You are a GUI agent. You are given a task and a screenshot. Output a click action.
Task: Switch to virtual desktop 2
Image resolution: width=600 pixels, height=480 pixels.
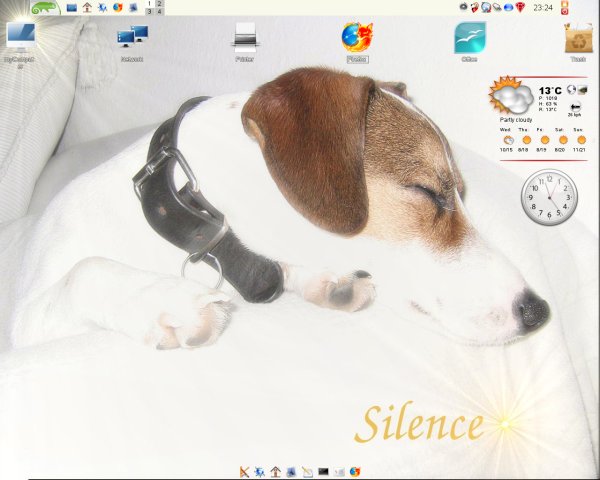point(159,4)
